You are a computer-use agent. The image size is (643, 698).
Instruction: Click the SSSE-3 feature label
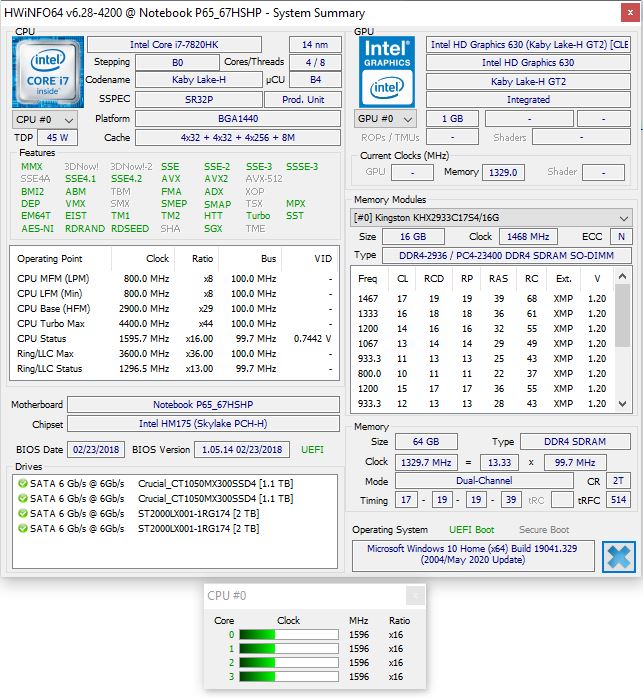pos(302,167)
